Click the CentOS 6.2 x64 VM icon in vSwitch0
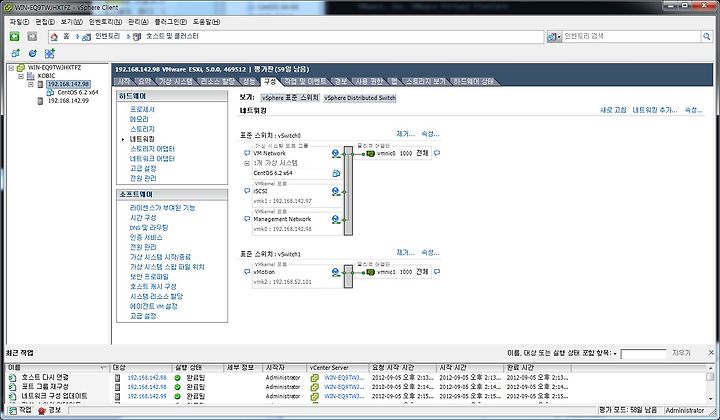The height and width of the screenshot is (420, 720). tap(336, 173)
